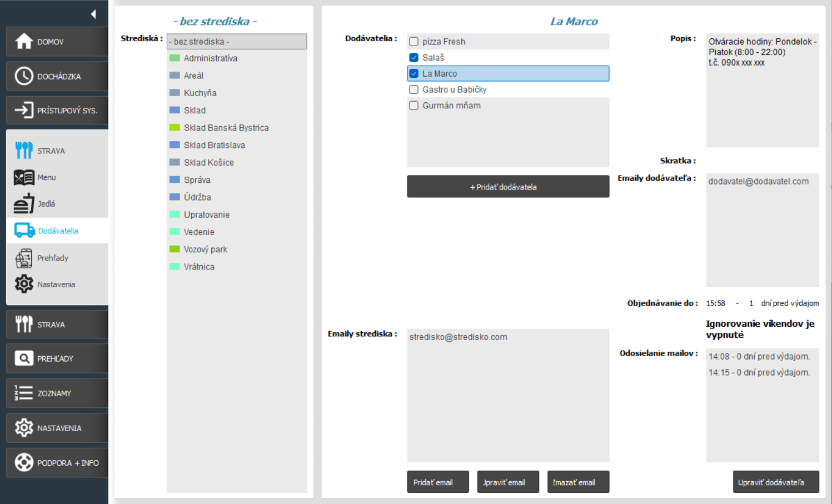This screenshot has width=832, height=504.
Task: Click the Dodávatelia truck icon
Action: click(x=24, y=231)
